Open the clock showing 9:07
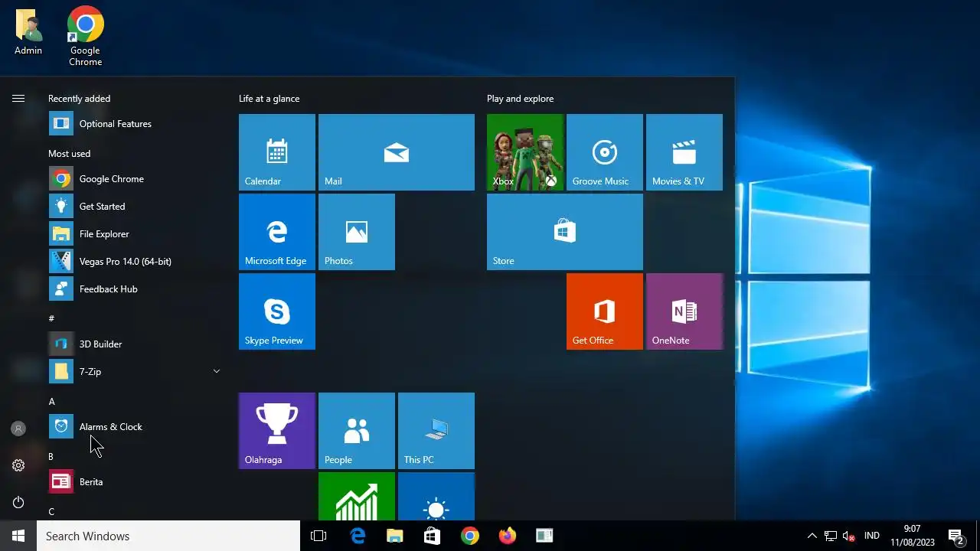 913,536
